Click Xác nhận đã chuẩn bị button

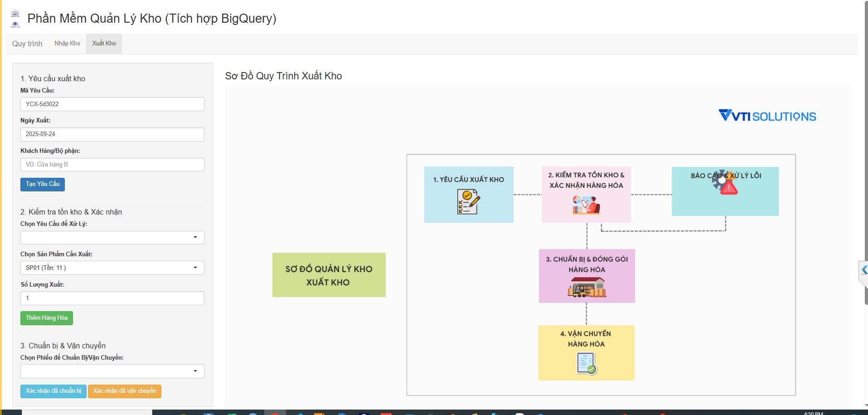point(53,391)
